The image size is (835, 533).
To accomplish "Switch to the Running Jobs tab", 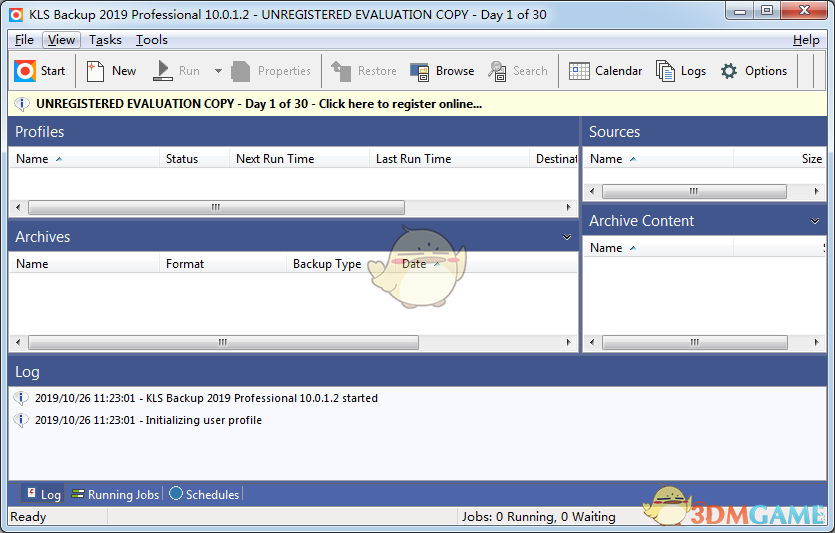I will click(115, 494).
